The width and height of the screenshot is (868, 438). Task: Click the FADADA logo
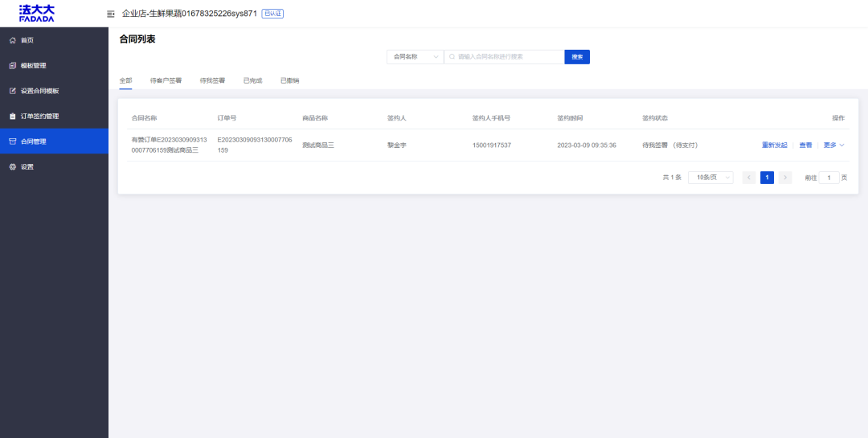tap(36, 14)
